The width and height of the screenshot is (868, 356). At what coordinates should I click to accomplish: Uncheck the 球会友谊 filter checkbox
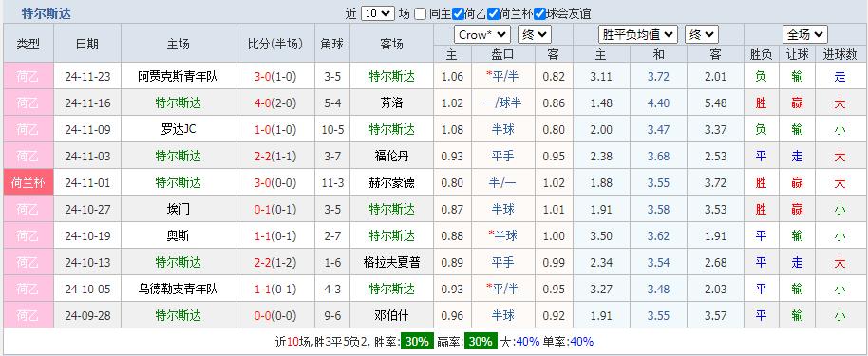tap(539, 14)
